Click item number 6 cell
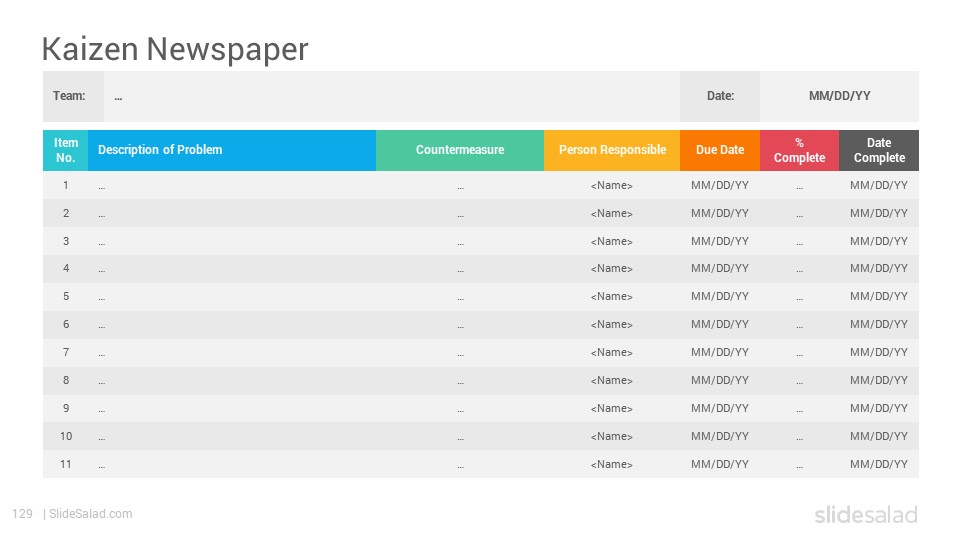 point(66,325)
